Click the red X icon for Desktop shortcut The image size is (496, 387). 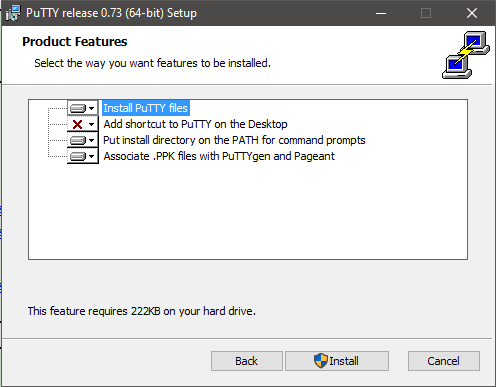[77, 124]
